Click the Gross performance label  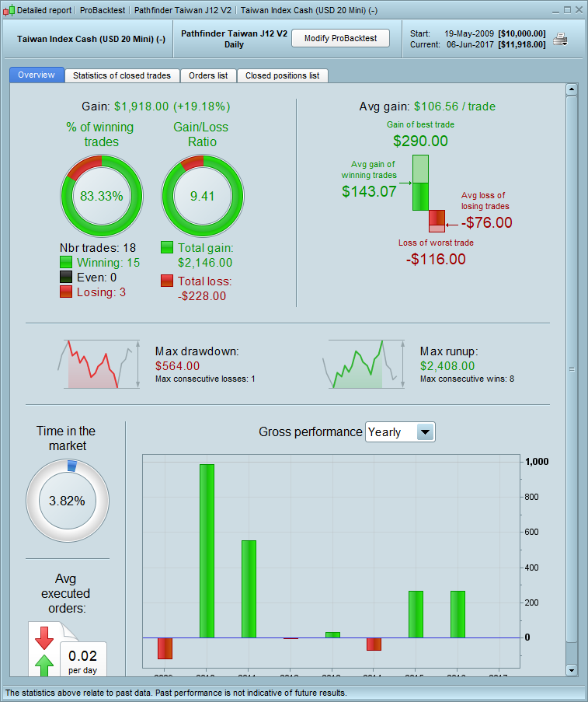point(311,431)
